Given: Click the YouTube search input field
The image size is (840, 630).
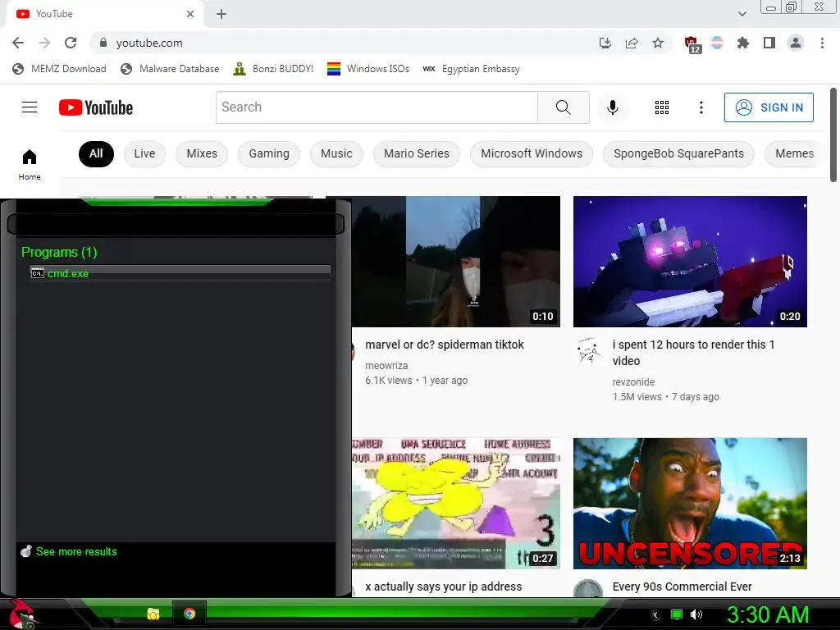Looking at the screenshot, I should click(x=377, y=107).
